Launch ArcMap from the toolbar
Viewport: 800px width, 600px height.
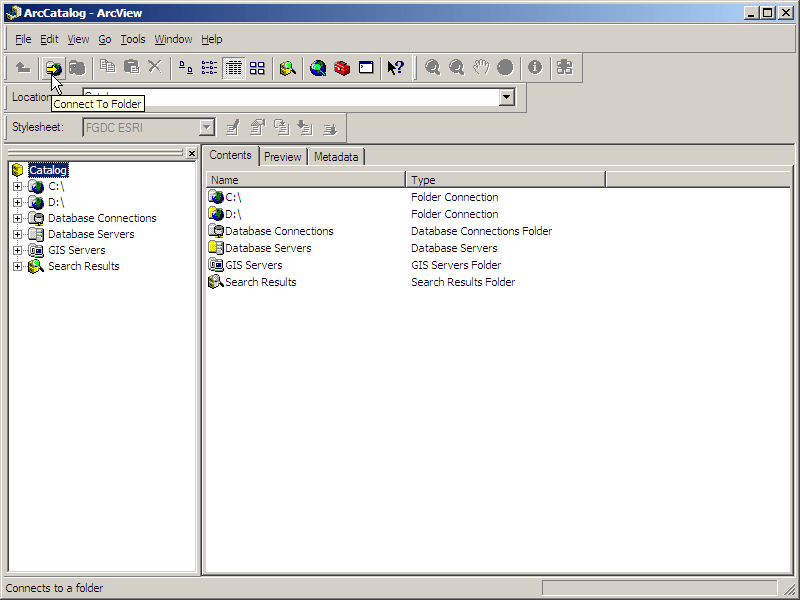tap(318, 67)
